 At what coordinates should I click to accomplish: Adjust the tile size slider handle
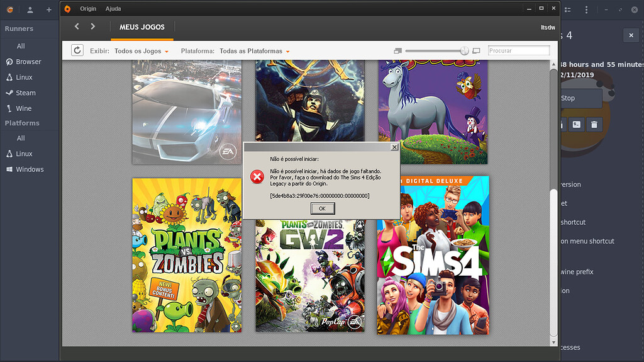pos(465,50)
